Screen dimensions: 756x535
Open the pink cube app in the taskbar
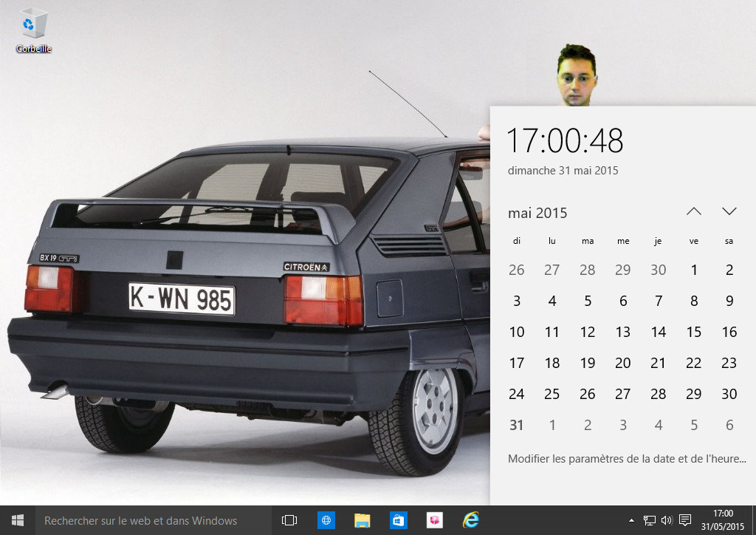[434, 520]
